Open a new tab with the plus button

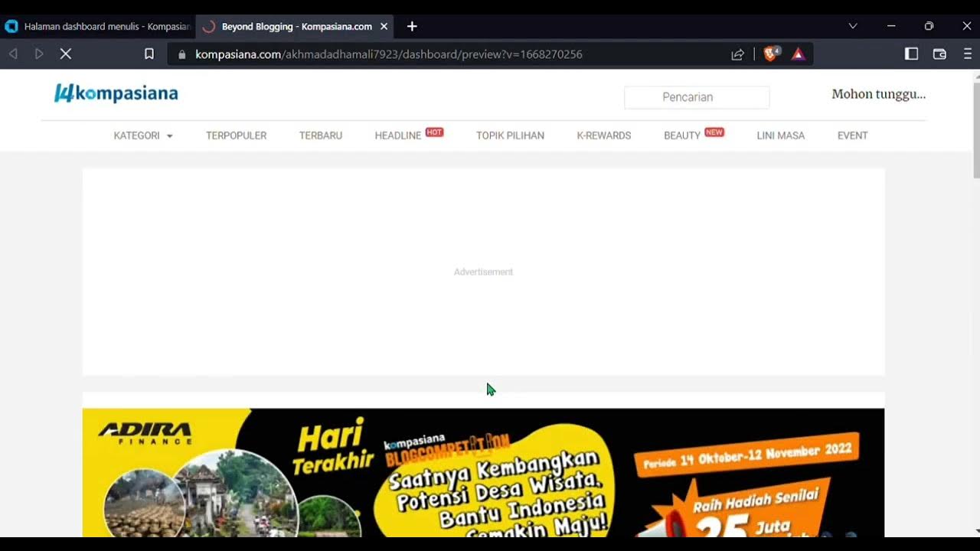(412, 26)
